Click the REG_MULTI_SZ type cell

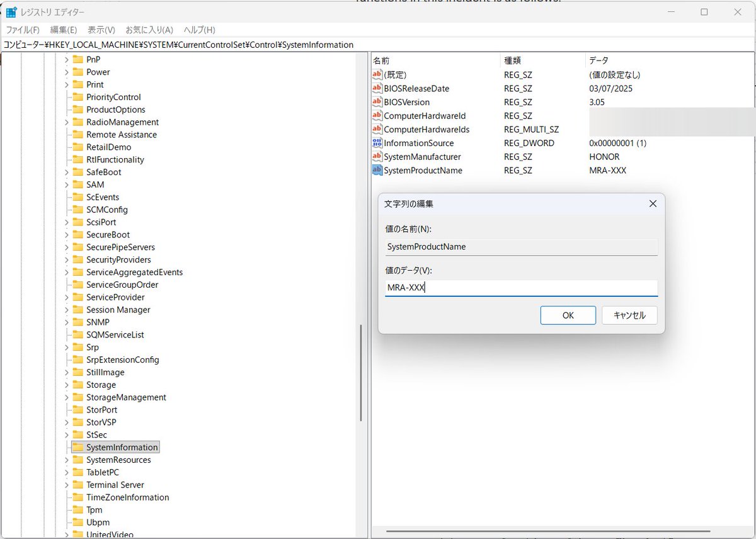pos(531,129)
